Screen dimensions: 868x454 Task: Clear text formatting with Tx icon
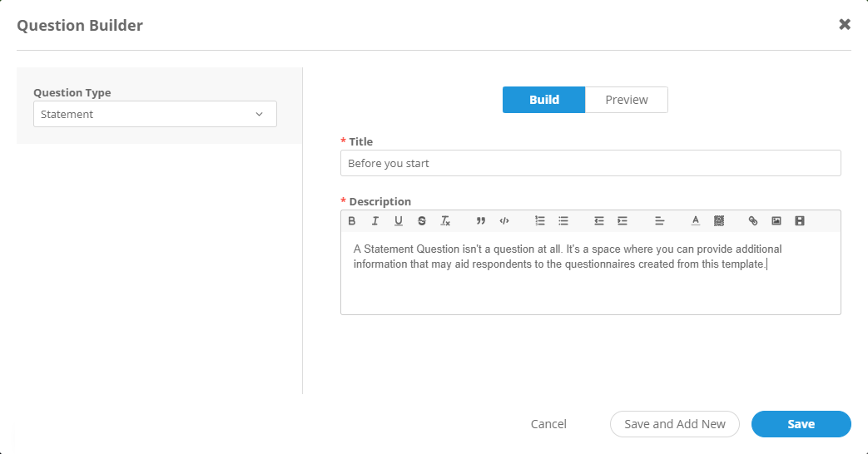(445, 221)
